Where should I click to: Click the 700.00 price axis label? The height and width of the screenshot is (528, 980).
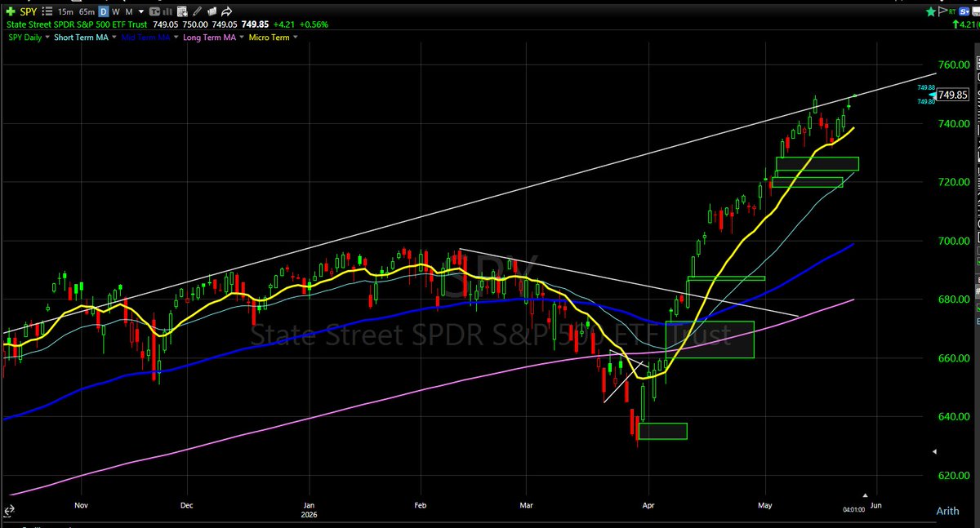click(954, 241)
